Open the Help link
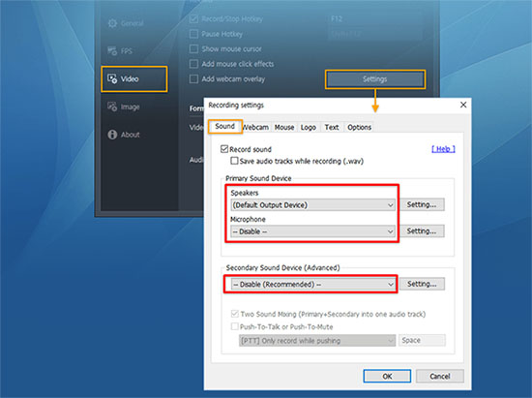532x398 pixels. point(443,149)
